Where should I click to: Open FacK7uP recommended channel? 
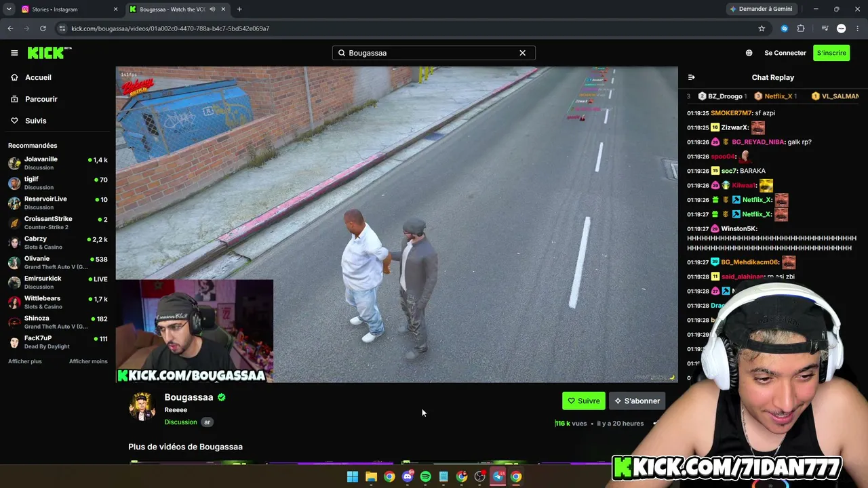(x=58, y=342)
